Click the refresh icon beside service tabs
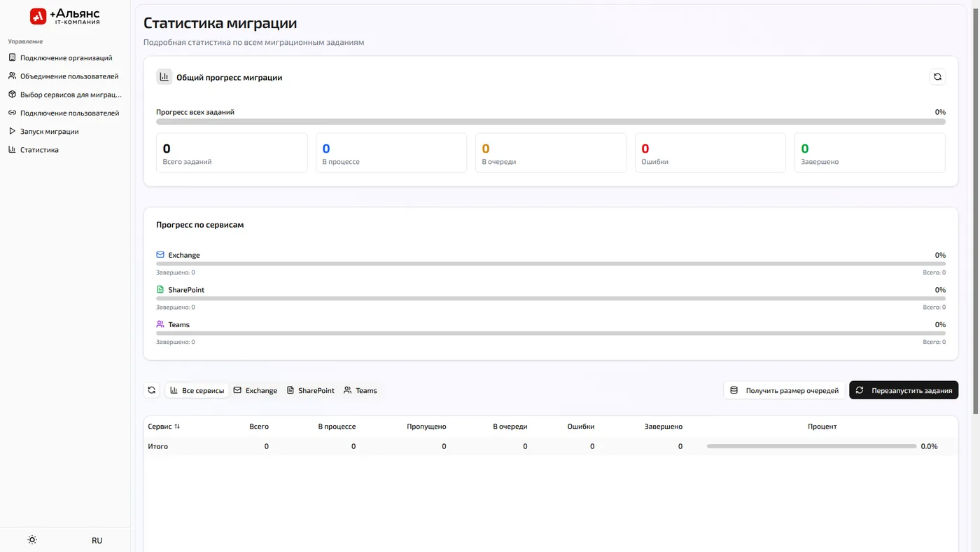 click(x=152, y=390)
